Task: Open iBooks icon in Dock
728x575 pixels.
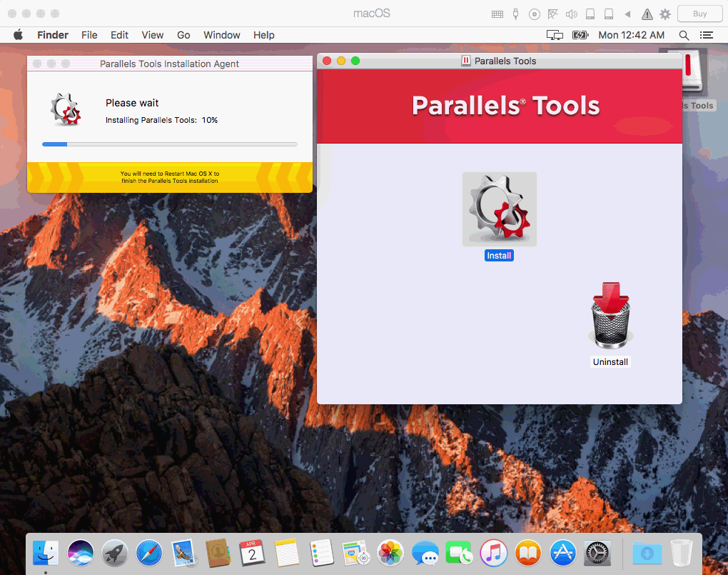Action: pyautogui.click(x=528, y=553)
